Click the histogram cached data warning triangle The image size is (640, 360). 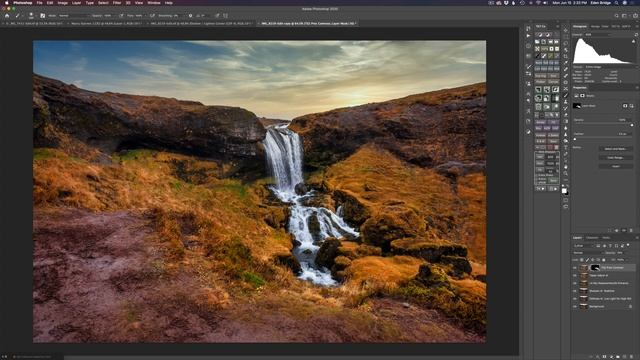tap(634, 41)
